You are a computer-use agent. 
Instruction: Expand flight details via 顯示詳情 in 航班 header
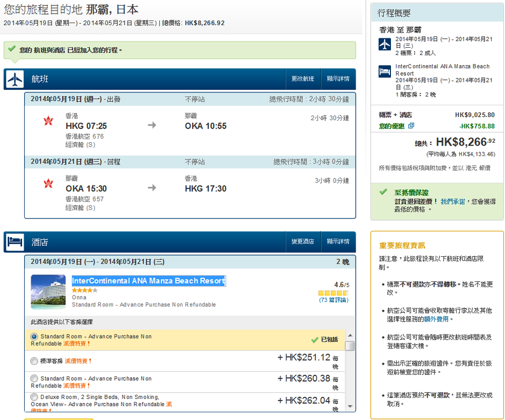click(338, 79)
